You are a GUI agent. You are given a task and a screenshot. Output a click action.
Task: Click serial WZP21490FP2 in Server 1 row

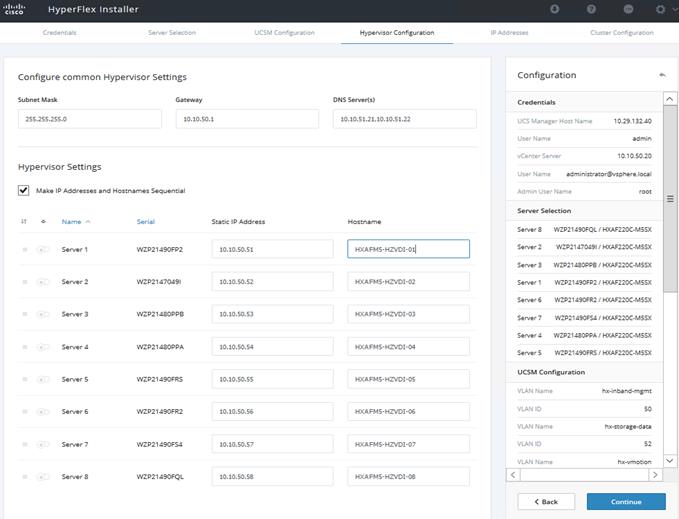click(160, 249)
